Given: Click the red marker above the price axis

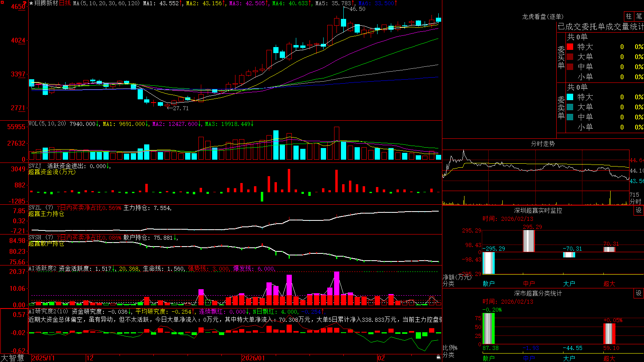Looking at the screenshot, I should [x=25, y=3].
